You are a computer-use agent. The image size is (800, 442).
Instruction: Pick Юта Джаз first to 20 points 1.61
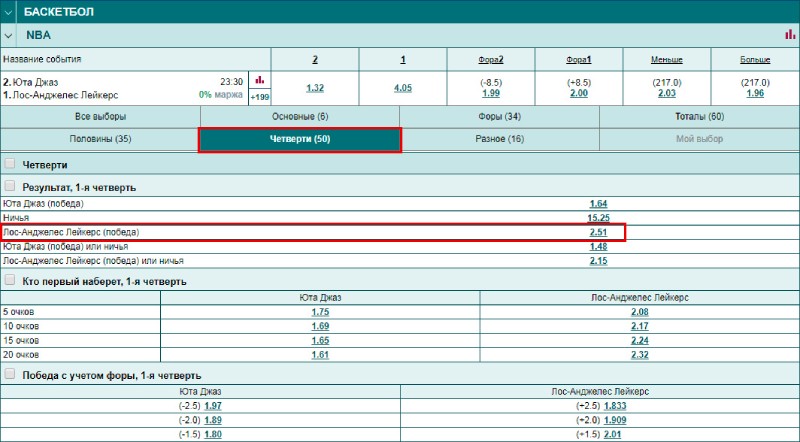click(x=320, y=355)
